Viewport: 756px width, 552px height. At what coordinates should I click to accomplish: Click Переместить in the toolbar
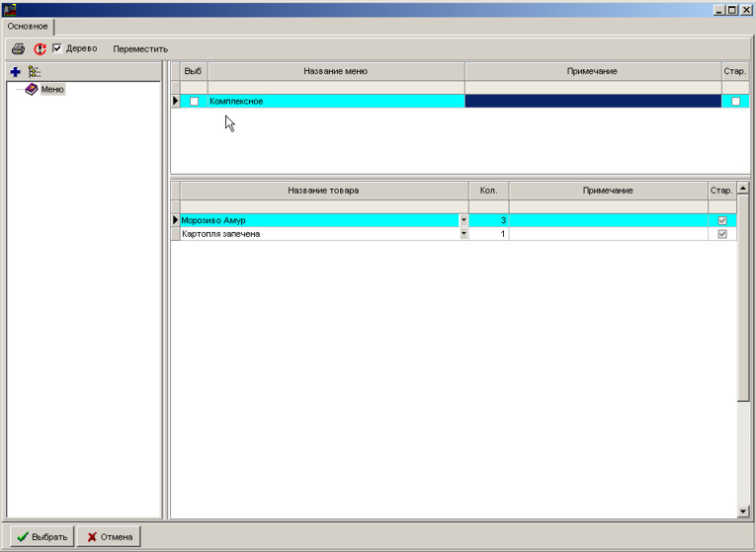click(140, 48)
